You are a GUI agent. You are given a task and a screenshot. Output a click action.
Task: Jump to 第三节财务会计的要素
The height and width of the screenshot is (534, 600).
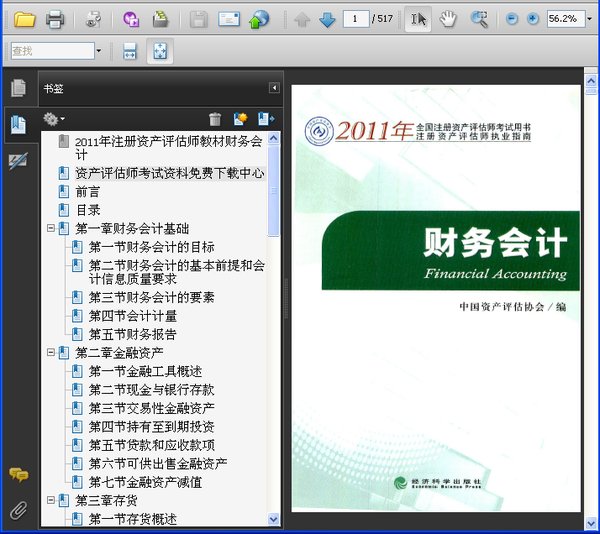151,297
